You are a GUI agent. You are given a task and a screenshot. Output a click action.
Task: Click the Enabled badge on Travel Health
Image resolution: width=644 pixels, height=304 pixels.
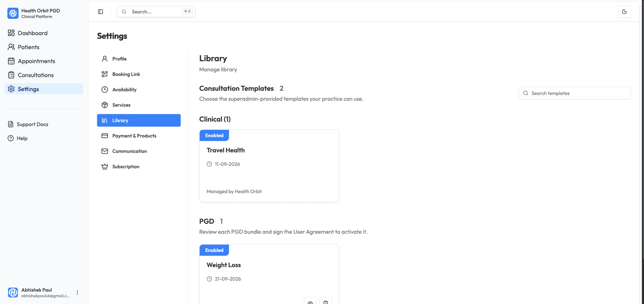click(x=214, y=135)
